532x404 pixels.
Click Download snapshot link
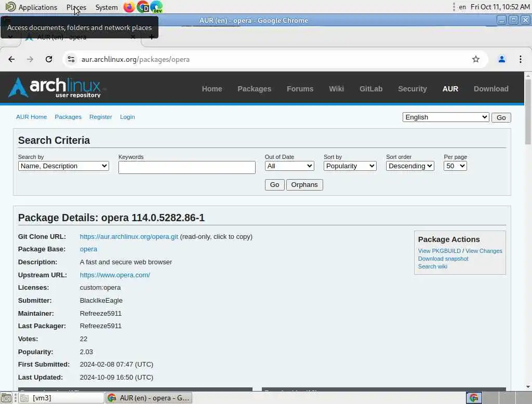coord(443,259)
